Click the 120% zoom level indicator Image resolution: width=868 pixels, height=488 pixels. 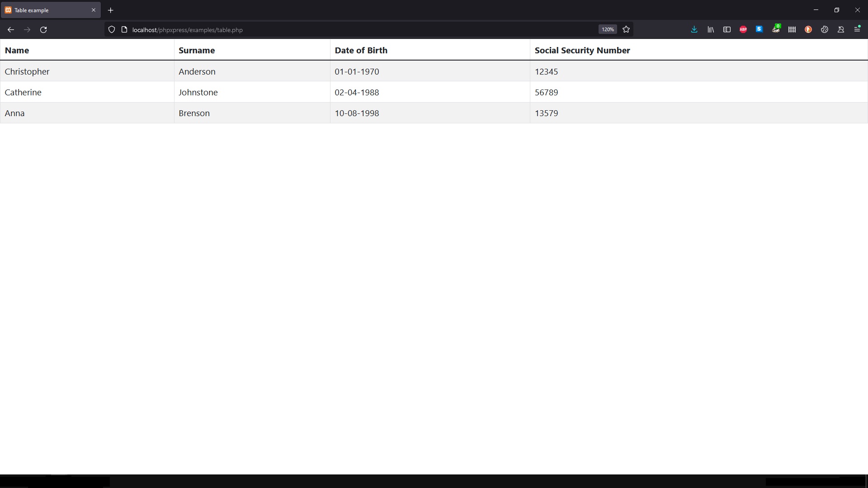(x=608, y=29)
